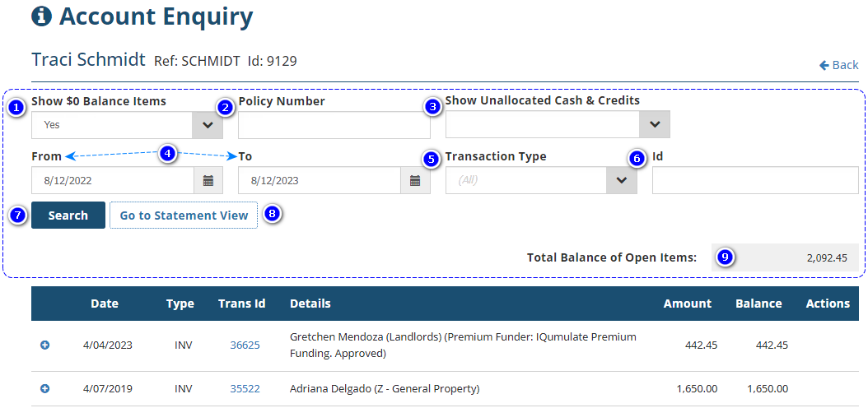868x408 pixels.
Task: Expand the 4/04/2023 invoice row
Action: coord(45,345)
